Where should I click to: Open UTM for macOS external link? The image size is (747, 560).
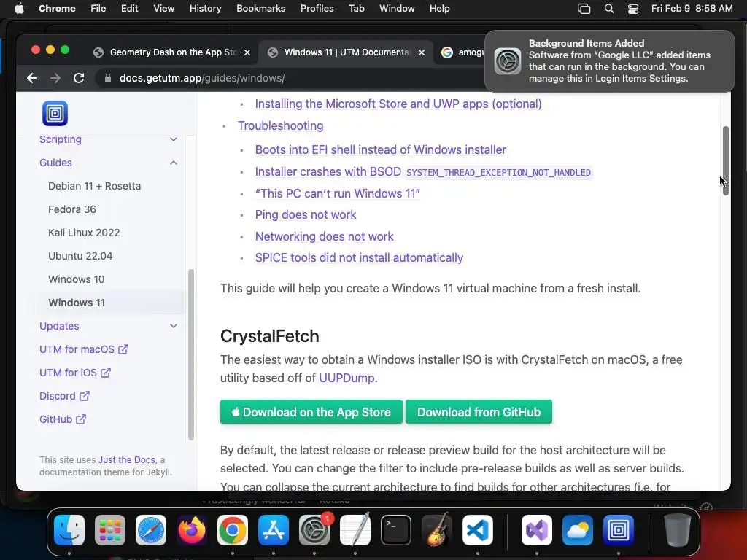click(x=84, y=349)
